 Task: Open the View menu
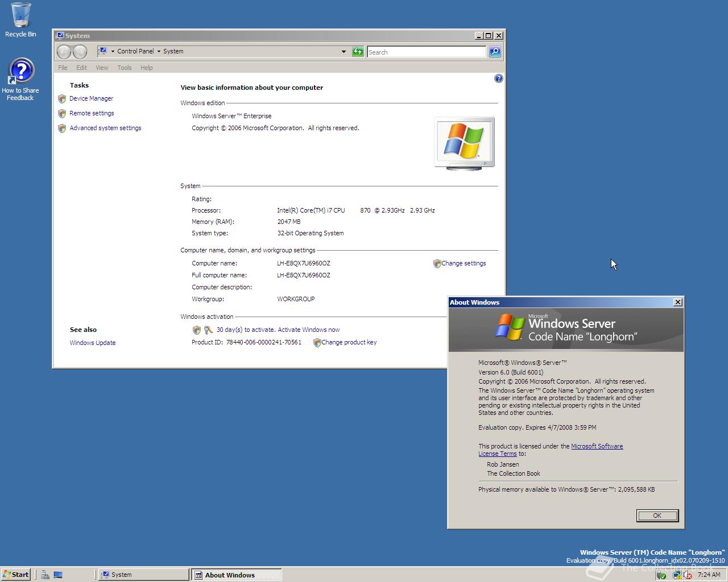[102, 68]
